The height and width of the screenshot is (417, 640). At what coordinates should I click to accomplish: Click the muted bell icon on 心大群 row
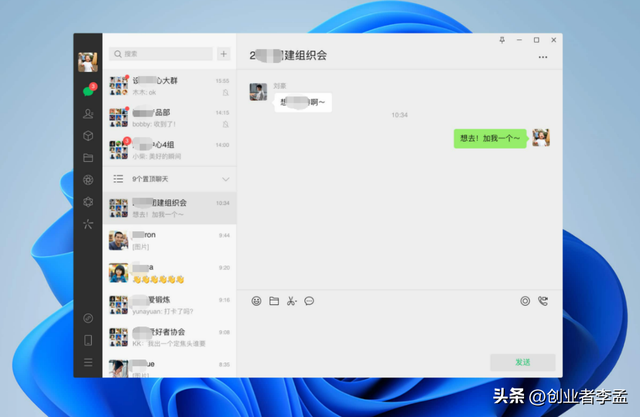click(225, 93)
